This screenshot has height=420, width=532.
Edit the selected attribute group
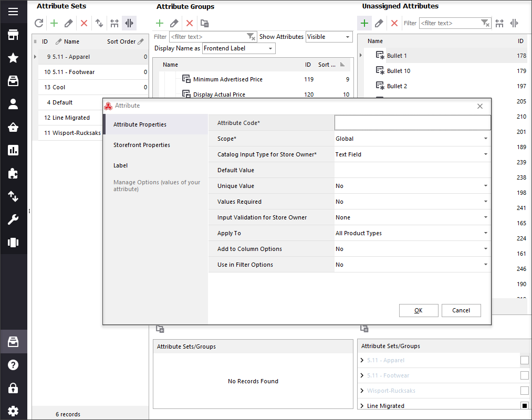coord(174,23)
